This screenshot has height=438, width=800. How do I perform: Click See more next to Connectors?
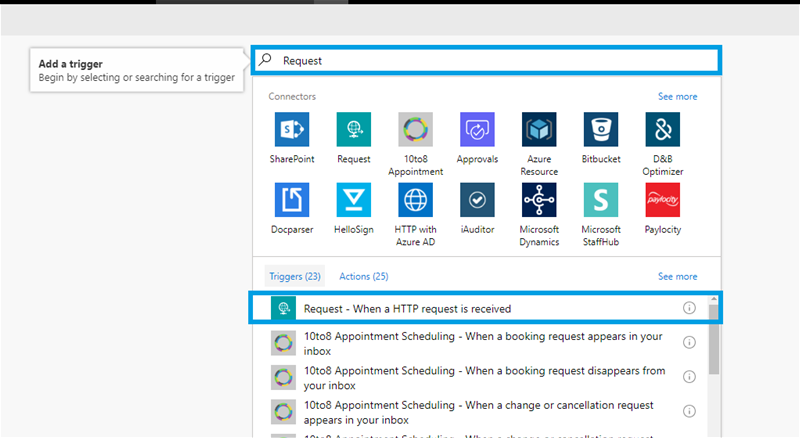677,97
